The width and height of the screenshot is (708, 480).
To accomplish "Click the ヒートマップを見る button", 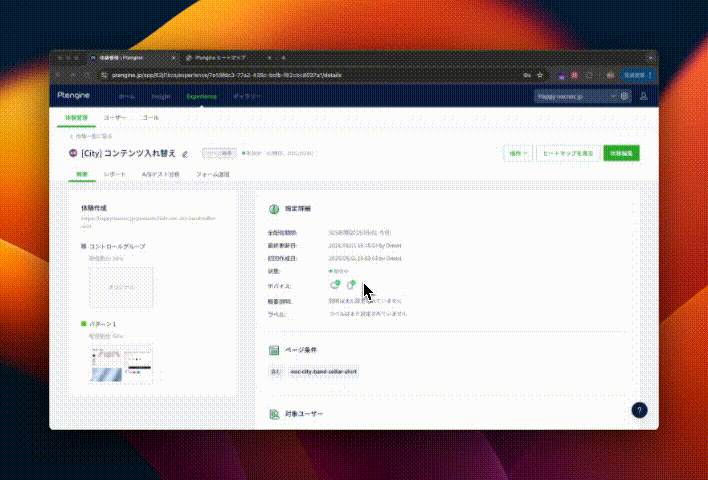I will [x=567, y=153].
